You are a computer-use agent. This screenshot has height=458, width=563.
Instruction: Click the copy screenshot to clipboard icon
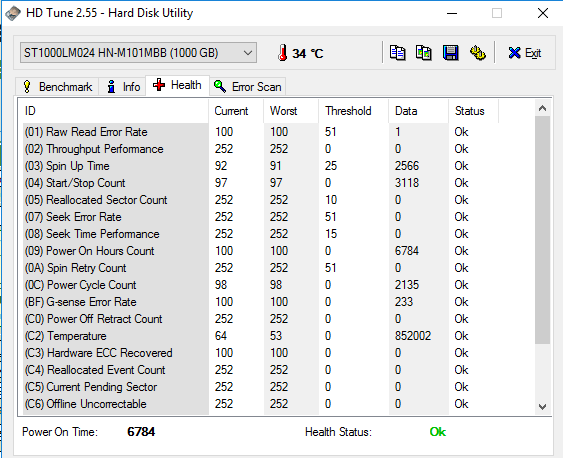point(424,53)
